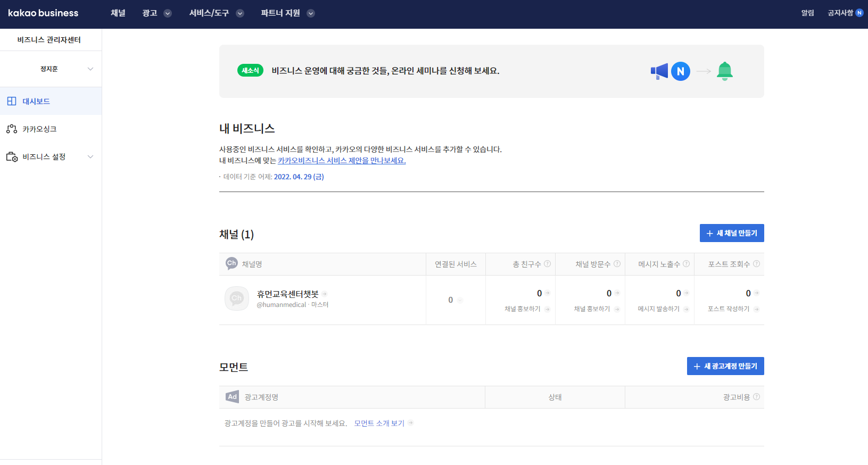Click the @humanmedical channel ID text
This screenshot has height=465, width=868.
pyautogui.click(x=282, y=305)
